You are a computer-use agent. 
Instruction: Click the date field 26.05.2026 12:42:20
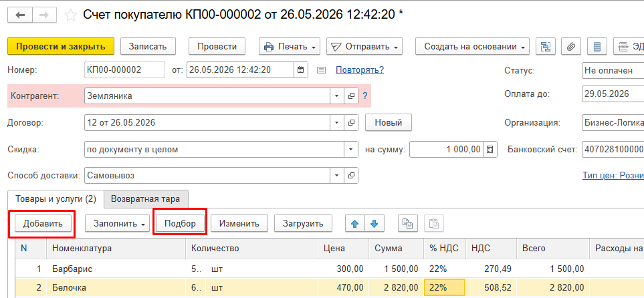click(x=240, y=70)
